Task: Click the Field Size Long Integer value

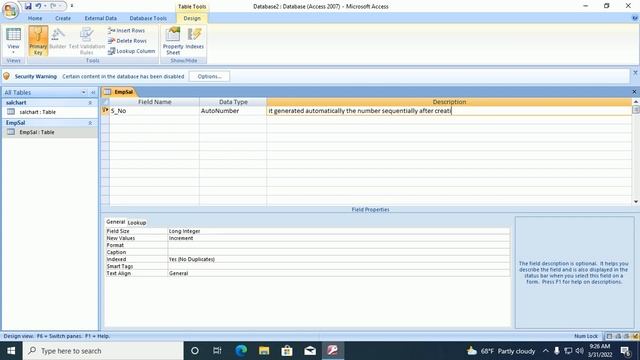Action: pyautogui.click(x=339, y=231)
